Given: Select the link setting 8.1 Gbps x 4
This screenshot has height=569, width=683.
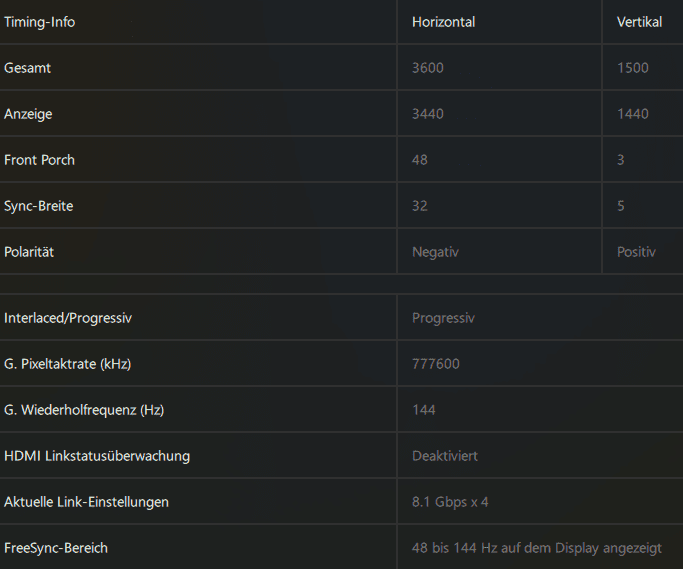Looking at the screenshot, I should click(x=450, y=502).
